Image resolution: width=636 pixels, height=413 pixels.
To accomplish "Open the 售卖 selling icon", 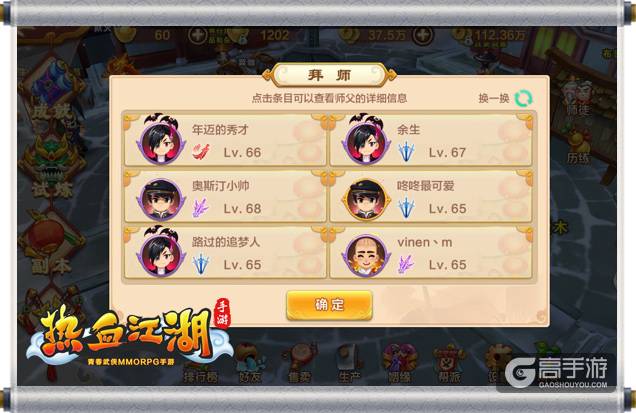I will [x=299, y=364].
